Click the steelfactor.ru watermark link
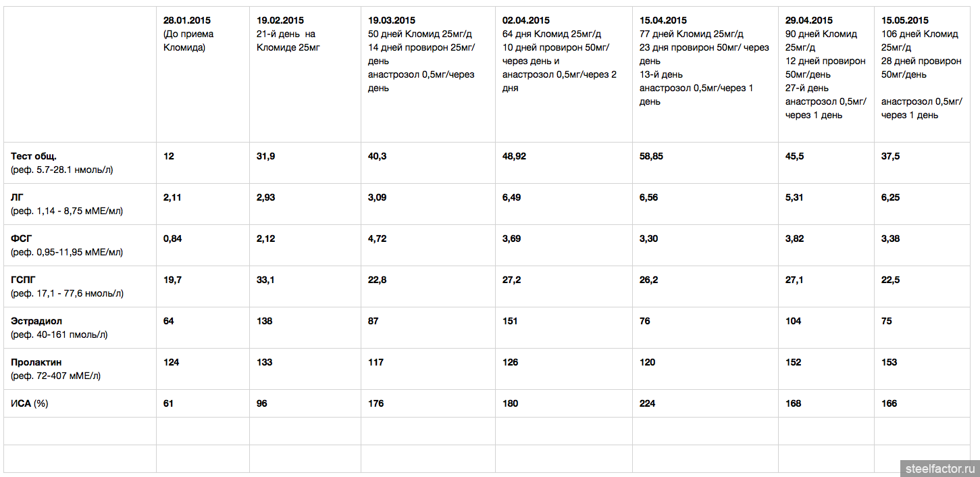This screenshot has width=980, height=477. click(939, 468)
